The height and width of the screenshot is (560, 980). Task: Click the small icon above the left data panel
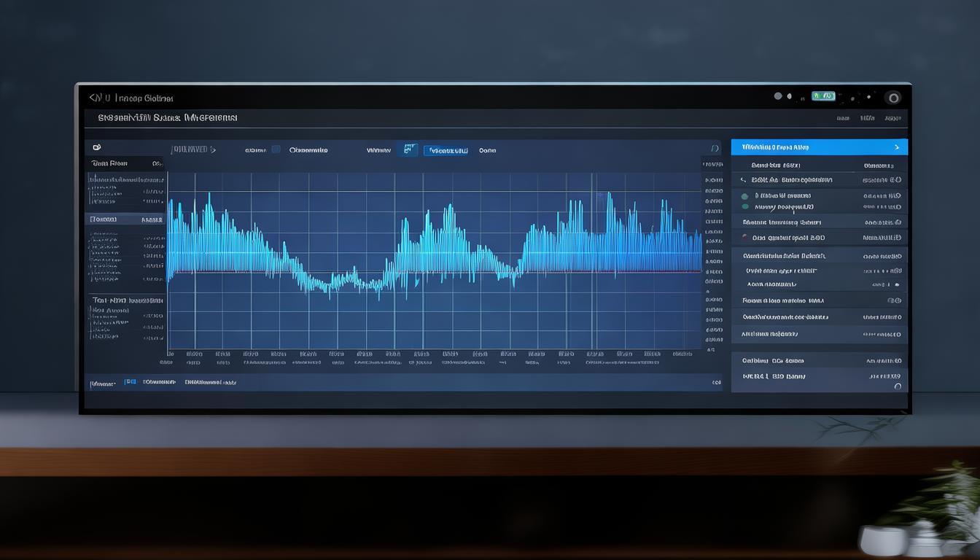point(97,148)
